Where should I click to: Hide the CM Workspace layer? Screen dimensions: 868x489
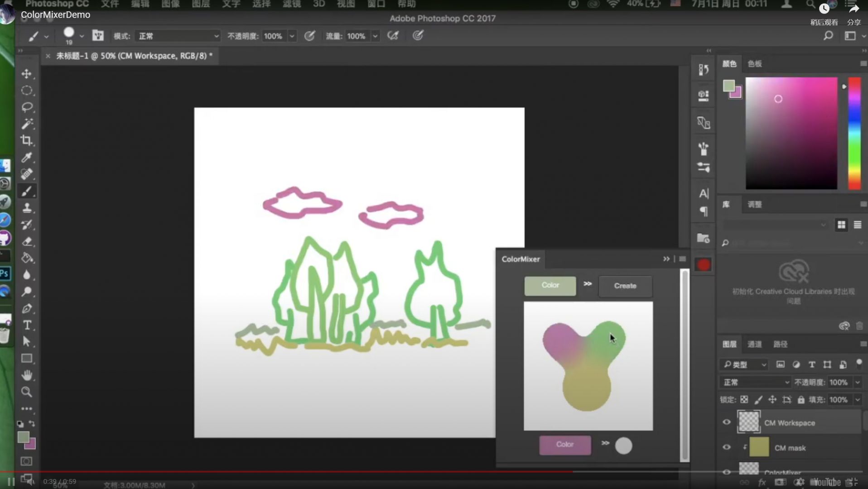click(x=727, y=422)
